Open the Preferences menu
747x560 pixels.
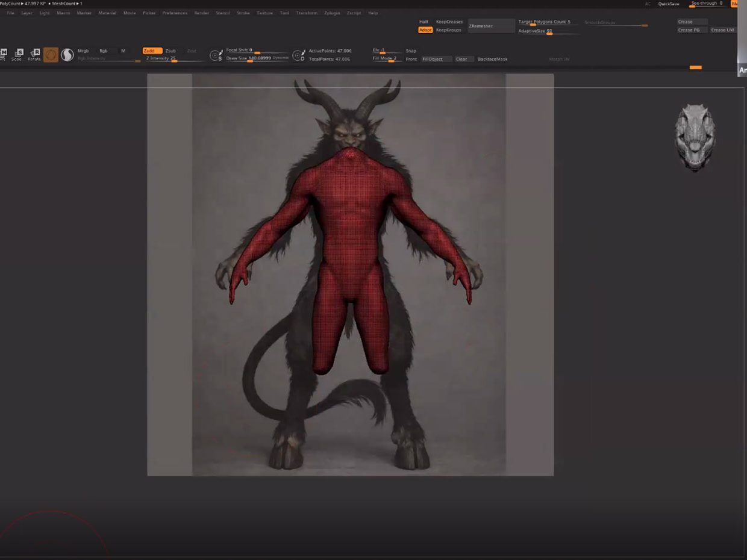(175, 13)
